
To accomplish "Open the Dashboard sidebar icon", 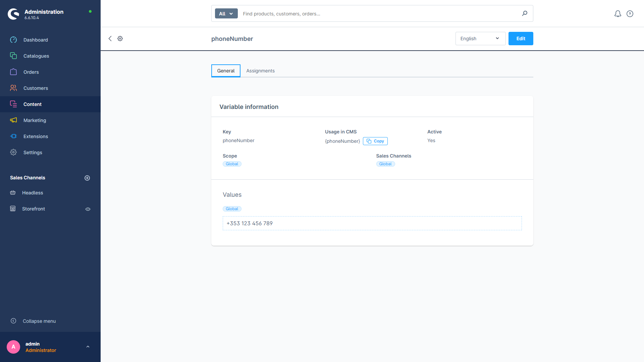I will [x=13, y=40].
